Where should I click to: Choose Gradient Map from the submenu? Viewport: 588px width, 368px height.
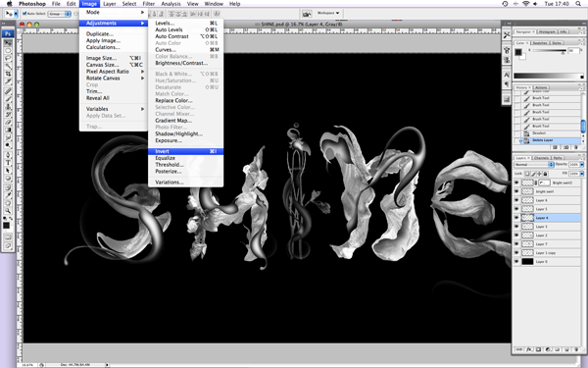pos(186,121)
